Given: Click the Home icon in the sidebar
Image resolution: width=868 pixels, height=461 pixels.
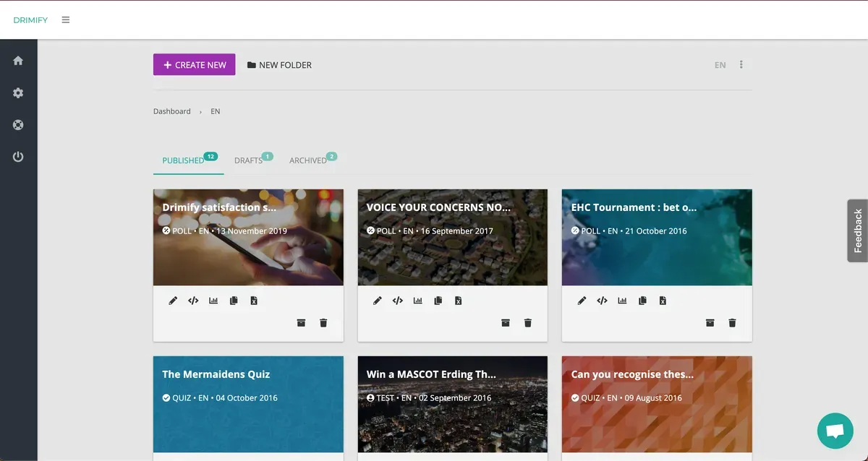Looking at the screenshot, I should [x=18, y=61].
